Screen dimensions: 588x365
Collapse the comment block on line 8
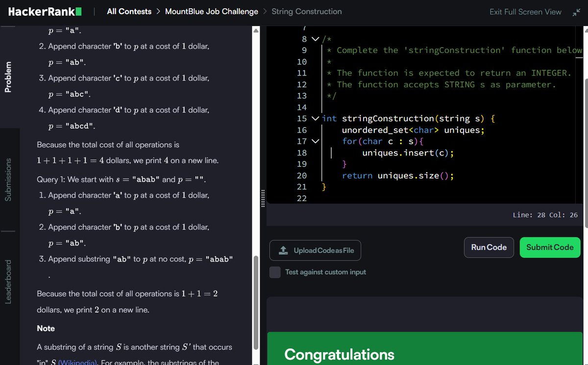point(315,39)
